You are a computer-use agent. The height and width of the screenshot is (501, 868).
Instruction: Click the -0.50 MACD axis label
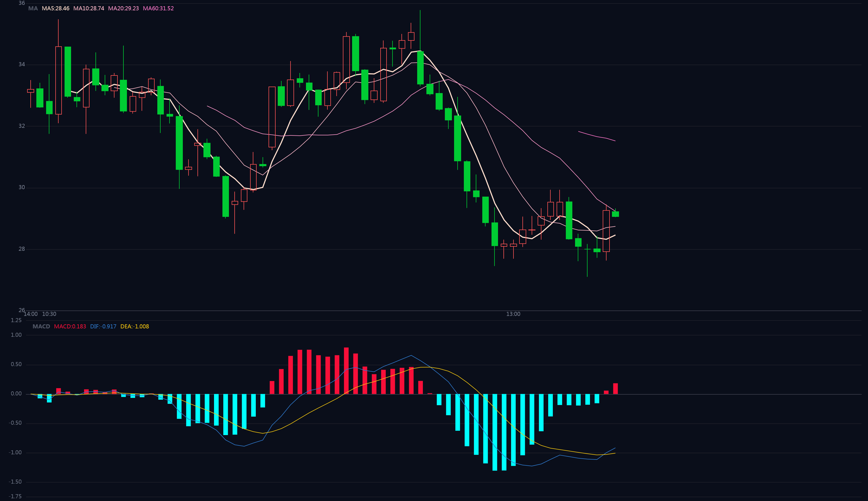[15, 423]
